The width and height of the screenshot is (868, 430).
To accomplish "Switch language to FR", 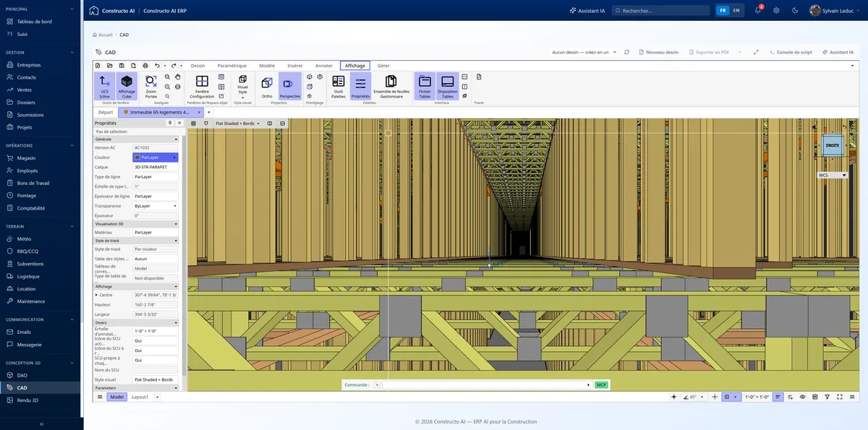I will [x=723, y=11].
